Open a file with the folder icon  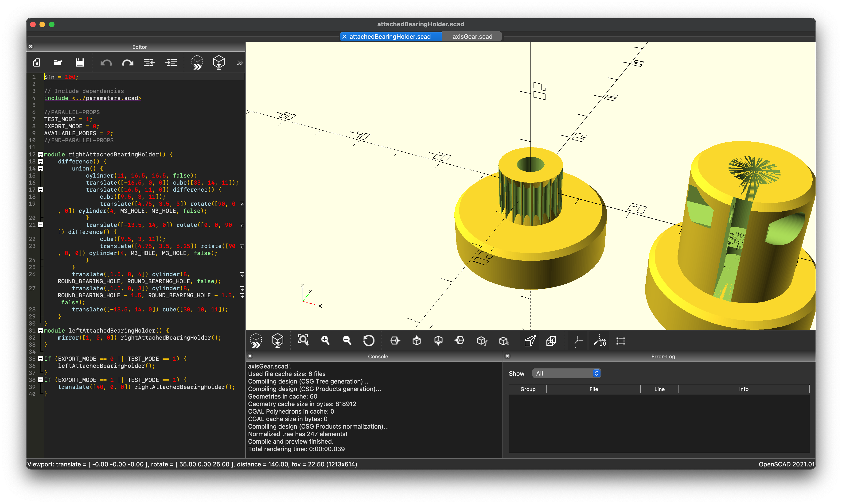point(58,62)
